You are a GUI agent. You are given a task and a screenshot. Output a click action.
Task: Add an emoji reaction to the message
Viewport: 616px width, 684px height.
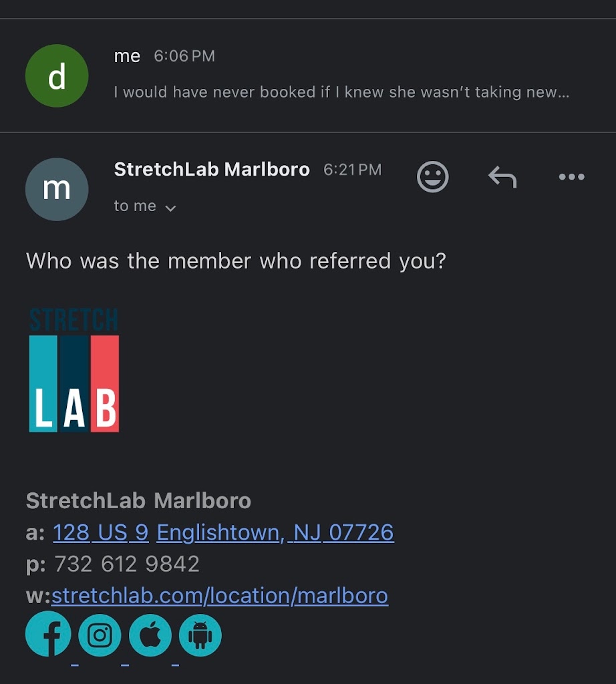432,177
